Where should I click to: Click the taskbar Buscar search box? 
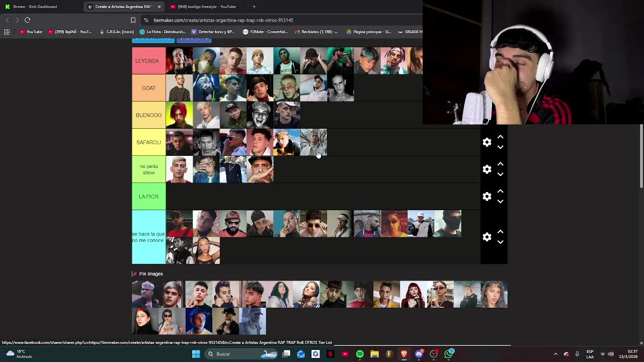pos(242,354)
